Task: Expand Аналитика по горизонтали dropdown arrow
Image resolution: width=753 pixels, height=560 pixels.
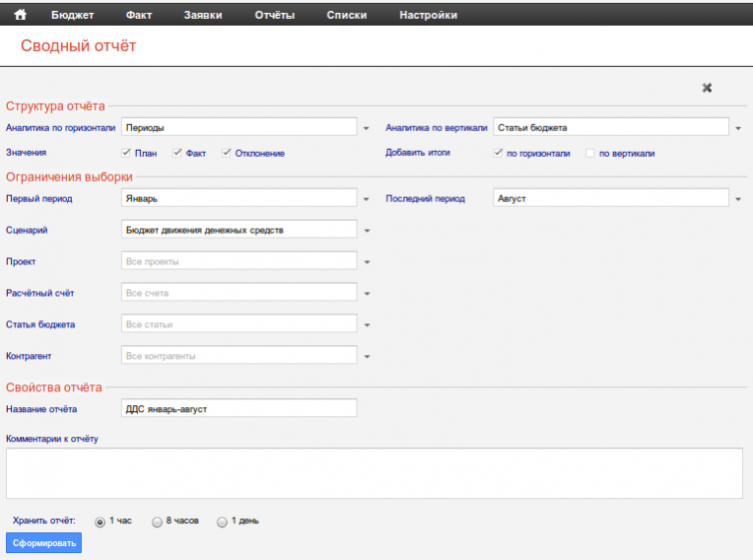Action: [x=366, y=128]
